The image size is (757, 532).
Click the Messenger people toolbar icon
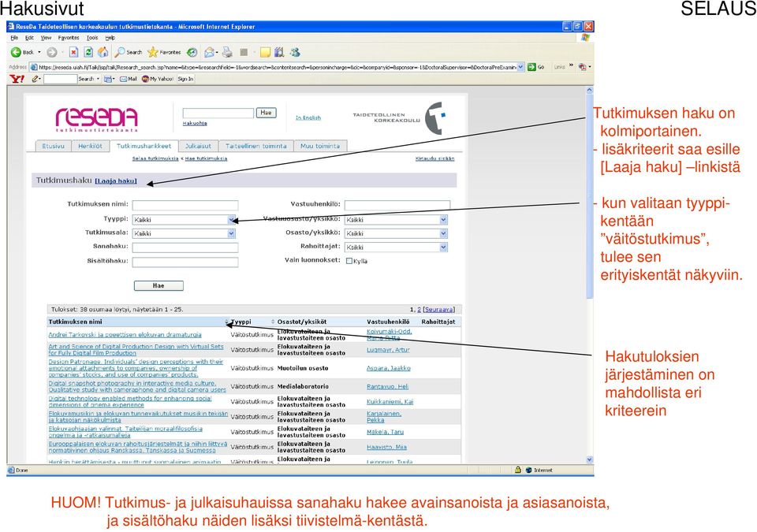(x=295, y=52)
